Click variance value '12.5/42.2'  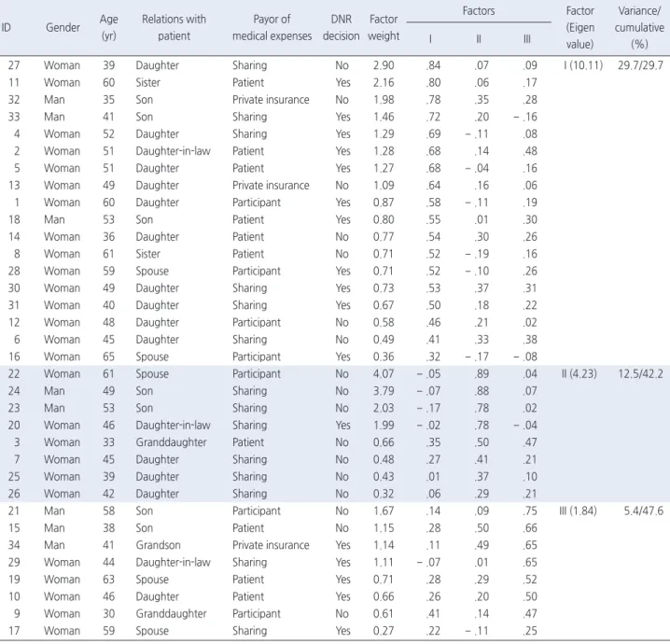click(x=640, y=373)
